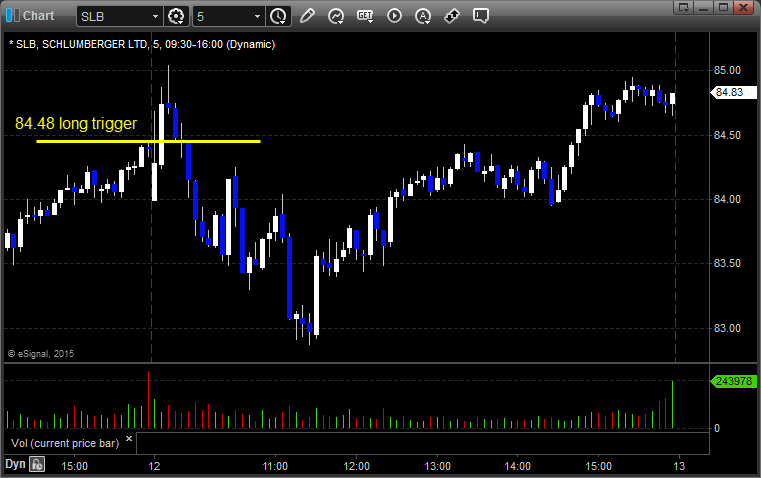Viewport: 761px width, 478px height.
Task: Click the 84.00 price axis label
Action: coord(727,199)
